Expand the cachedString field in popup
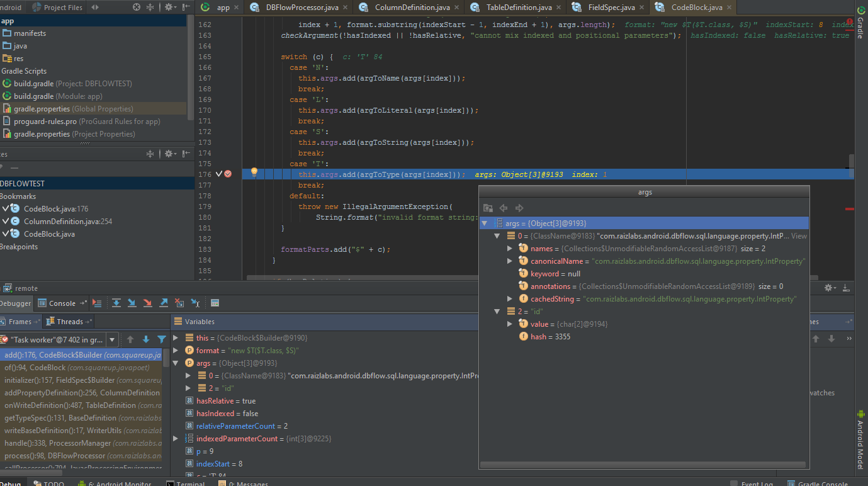The height and width of the screenshot is (486, 868). pos(510,299)
